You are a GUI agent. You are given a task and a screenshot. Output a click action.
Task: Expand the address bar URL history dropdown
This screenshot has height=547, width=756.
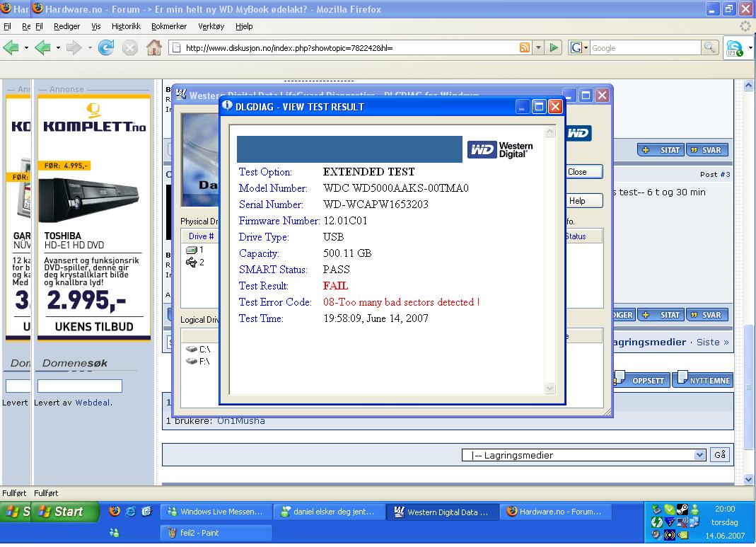(539, 47)
